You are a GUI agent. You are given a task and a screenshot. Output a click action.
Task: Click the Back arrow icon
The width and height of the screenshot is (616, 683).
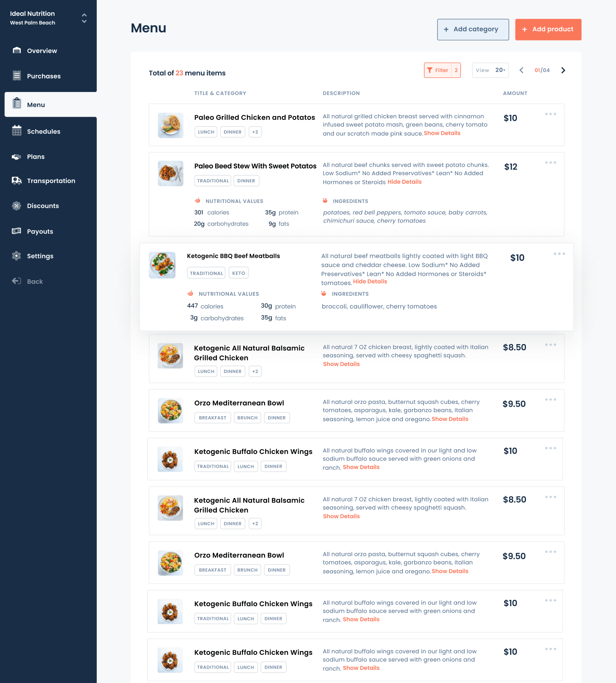pos(17,281)
